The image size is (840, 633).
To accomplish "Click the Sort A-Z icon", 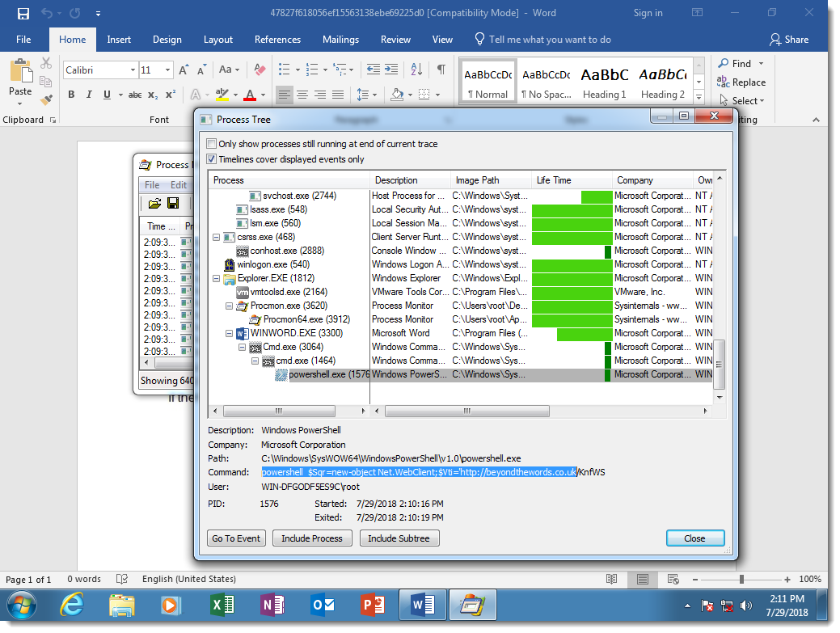I will coord(416,69).
